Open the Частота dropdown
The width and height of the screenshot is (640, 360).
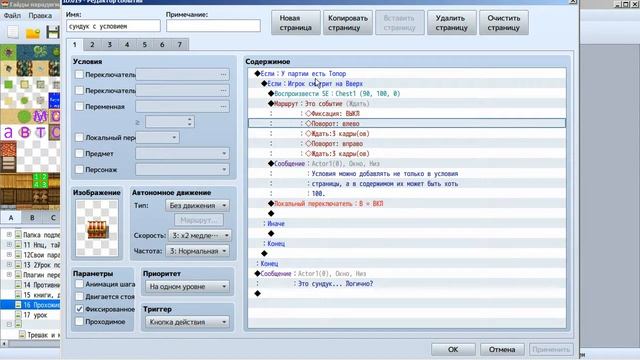(x=198, y=251)
